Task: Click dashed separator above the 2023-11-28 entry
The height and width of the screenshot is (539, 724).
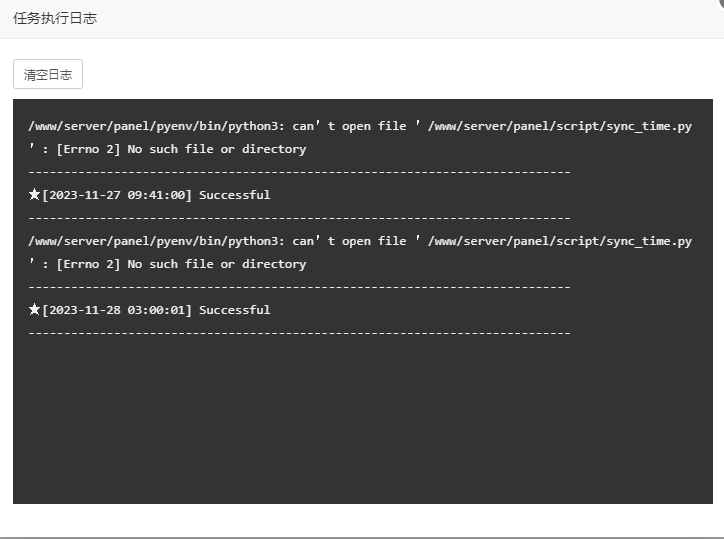Action: point(300,287)
